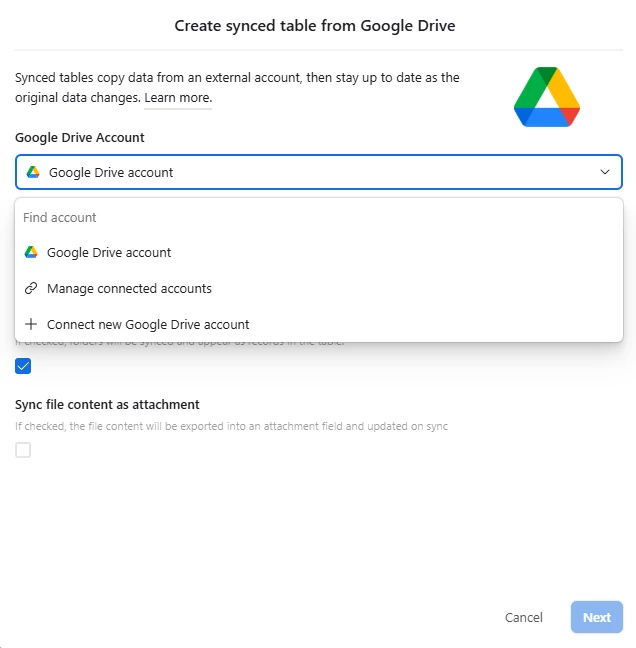Choose the Google Drive account list option

pyautogui.click(x=319, y=252)
